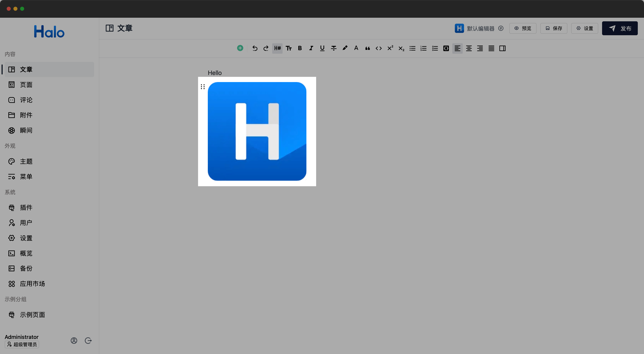Open 附件 in the sidebar

point(26,115)
